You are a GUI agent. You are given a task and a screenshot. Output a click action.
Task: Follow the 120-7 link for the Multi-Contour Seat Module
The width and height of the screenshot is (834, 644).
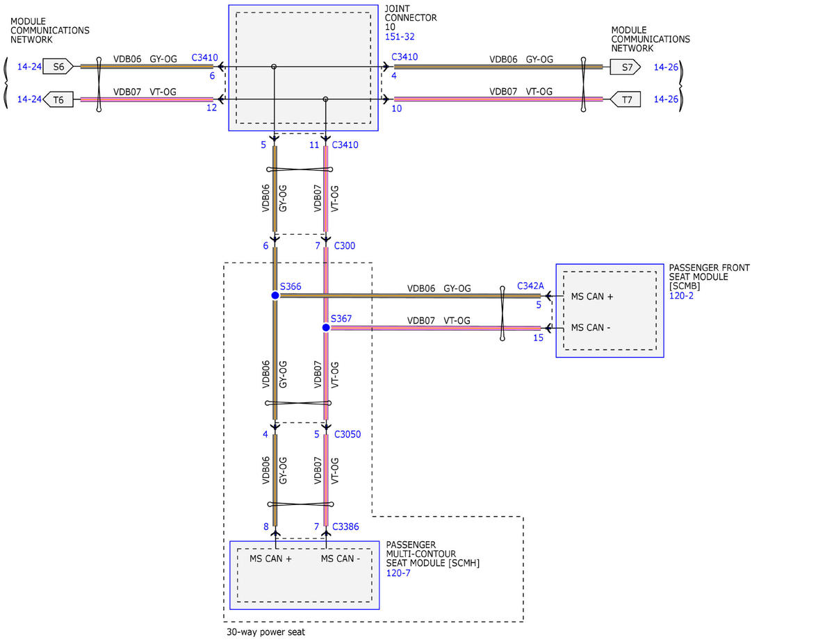click(x=398, y=572)
